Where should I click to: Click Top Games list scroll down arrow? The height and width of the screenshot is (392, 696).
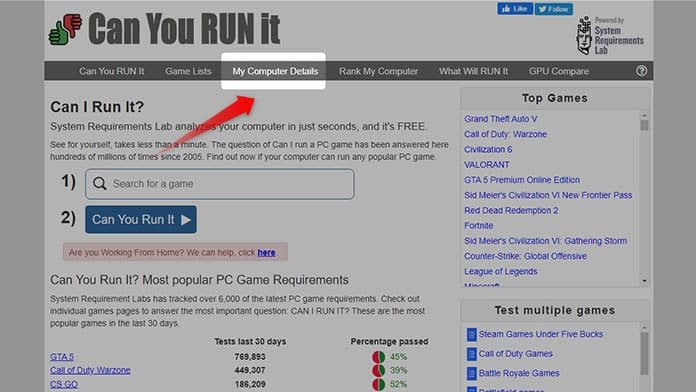click(x=645, y=281)
